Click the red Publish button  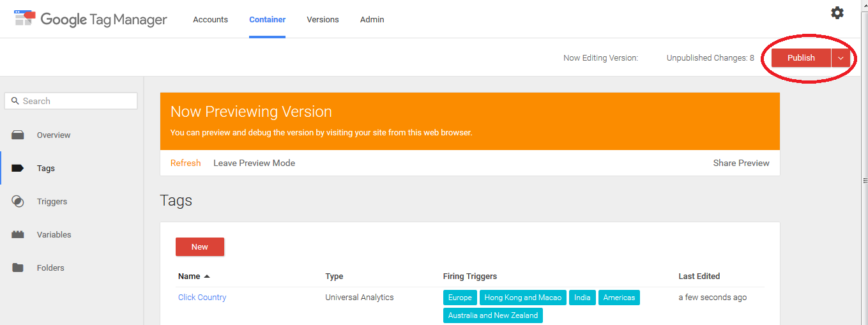[x=801, y=58]
